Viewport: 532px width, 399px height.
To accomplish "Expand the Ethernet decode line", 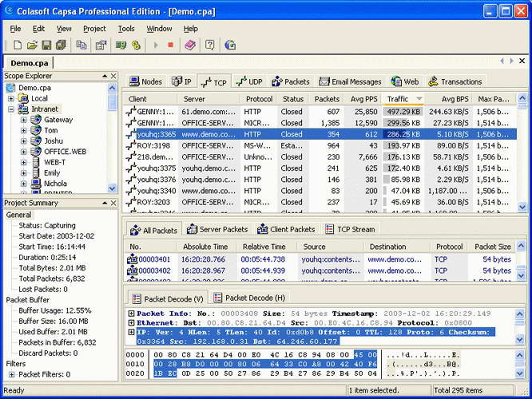I will point(131,322).
